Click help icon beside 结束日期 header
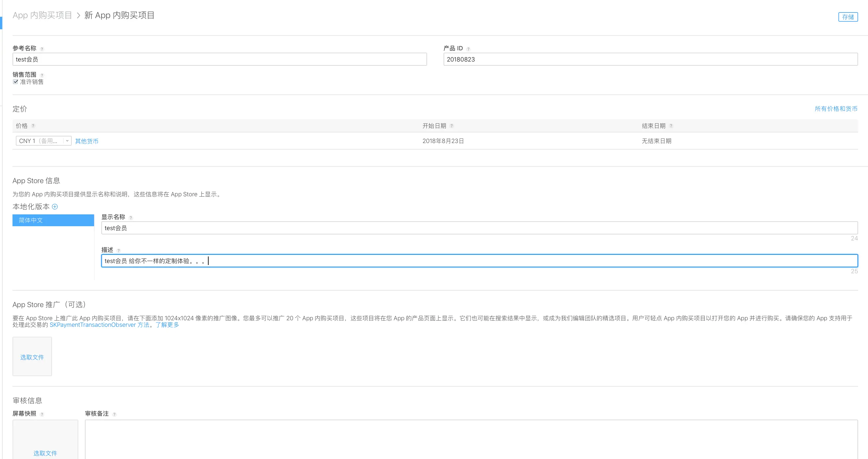Image resolution: width=868 pixels, height=459 pixels. pos(671,126)
